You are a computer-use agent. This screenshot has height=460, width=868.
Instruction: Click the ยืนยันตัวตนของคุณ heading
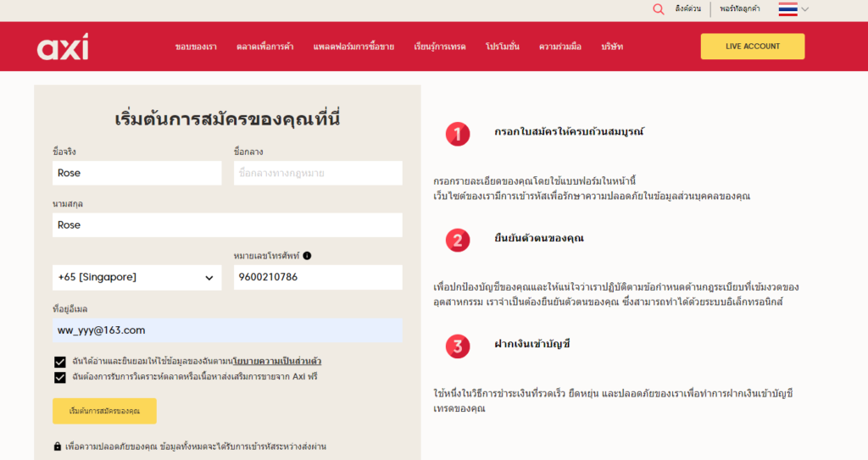coord(539,238)
